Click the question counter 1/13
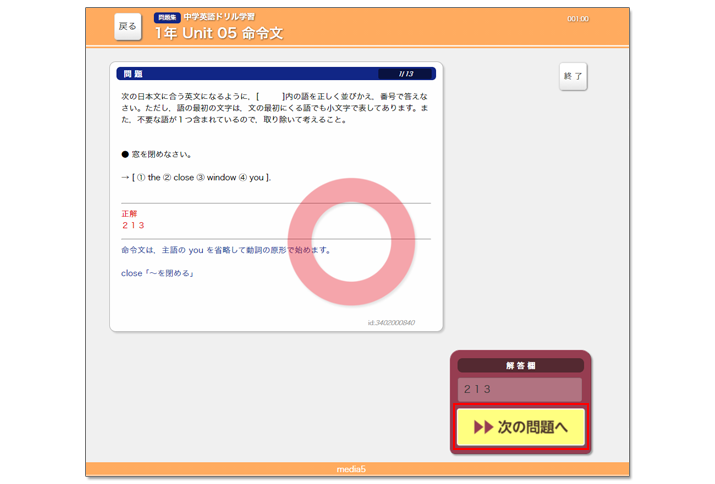 tap(405, 74)
